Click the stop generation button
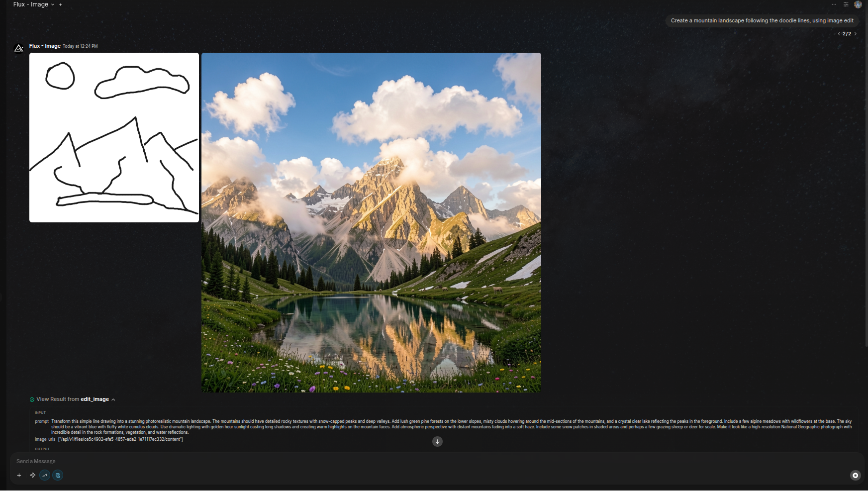The width and height of the screenshot is (868, 492). pyautogui.click(x=855, y=476)
